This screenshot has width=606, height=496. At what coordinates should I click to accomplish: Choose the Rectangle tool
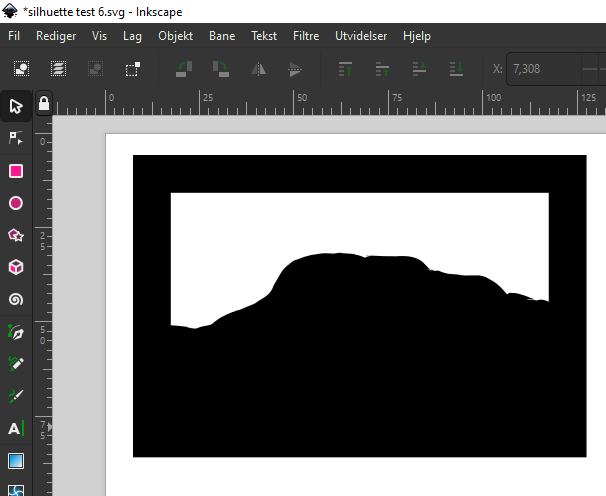(16, 171)
